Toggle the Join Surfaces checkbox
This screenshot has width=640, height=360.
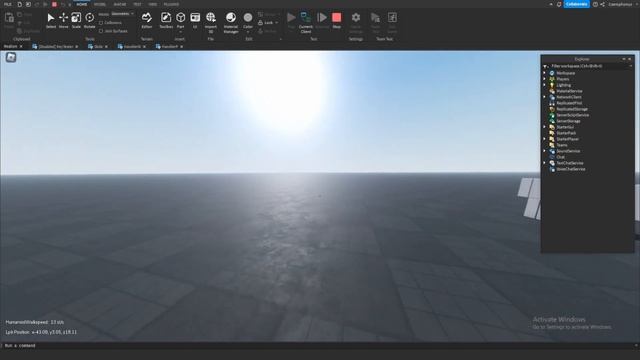tap(101, 31)
